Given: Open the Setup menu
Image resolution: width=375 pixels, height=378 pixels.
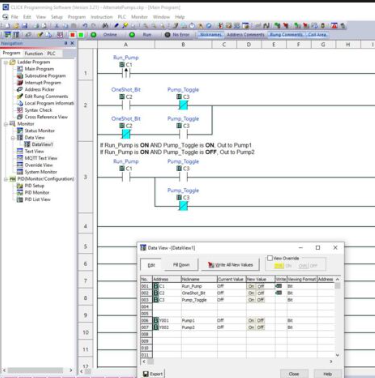Looking at the screenshot, I should (x=57, y=17).
